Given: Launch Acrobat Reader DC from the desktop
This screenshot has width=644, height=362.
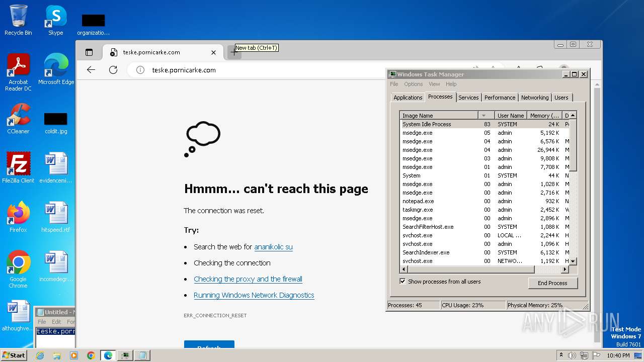Looking at the screenshot, I should click(x=18, y=72).
